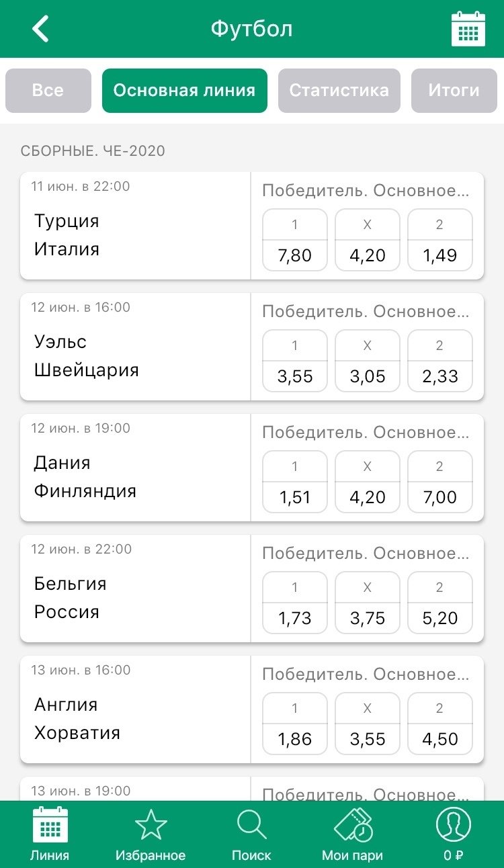Open Поиск magnifier icon
The height and width of the screenshot is (868, 504).
pyautogui.click(x=251, y=826)
